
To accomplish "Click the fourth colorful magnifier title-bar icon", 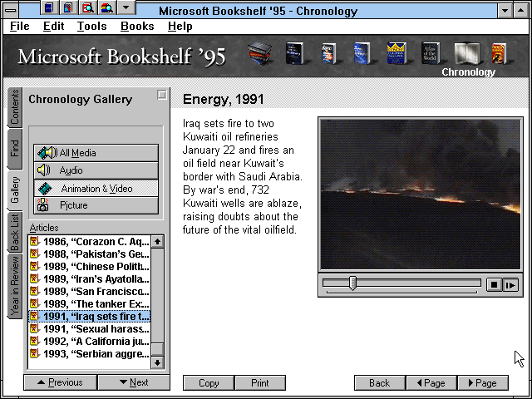I will click(107, 7).
